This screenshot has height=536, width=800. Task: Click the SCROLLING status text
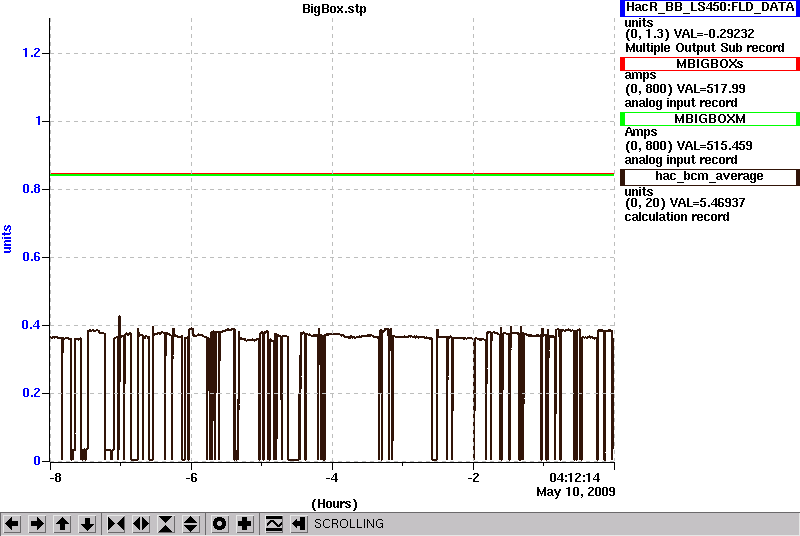click(x=349, y=524)
